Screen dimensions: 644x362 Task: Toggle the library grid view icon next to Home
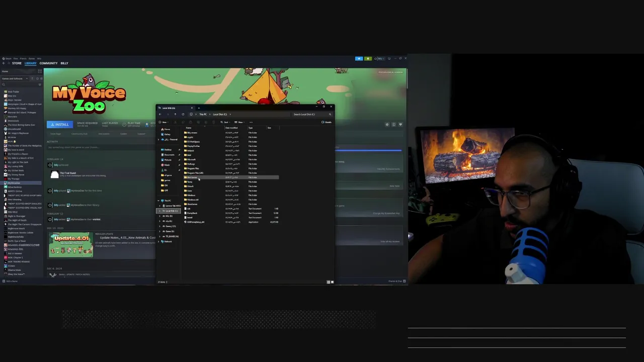coord(40,71)
